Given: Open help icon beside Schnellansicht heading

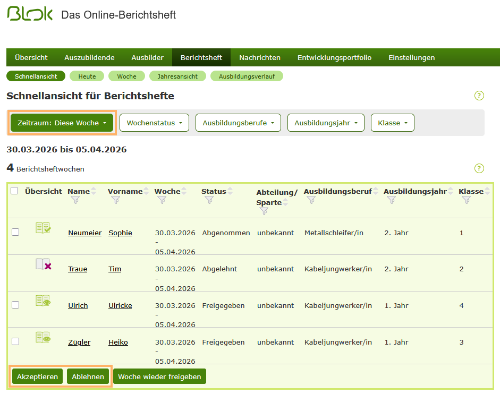Looking at the screenshot, I should tap(479, 96).
